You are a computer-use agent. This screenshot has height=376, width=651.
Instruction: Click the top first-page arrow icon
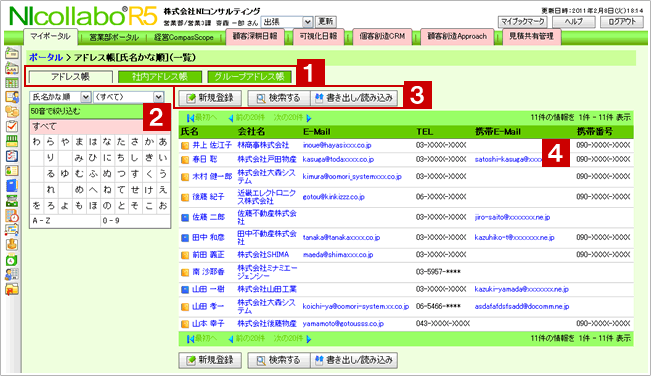[191, 118]
